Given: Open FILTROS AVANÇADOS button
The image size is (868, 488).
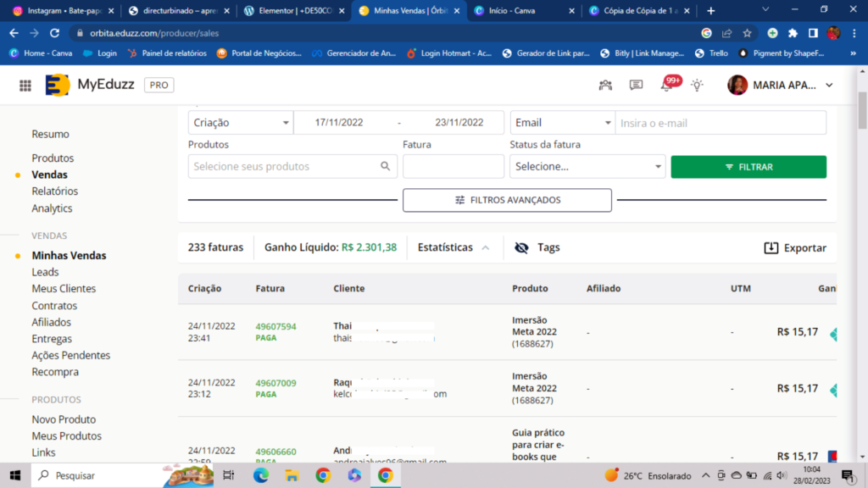Looking at the screenshot, I should pyautogui.click(x=507, y=200).
